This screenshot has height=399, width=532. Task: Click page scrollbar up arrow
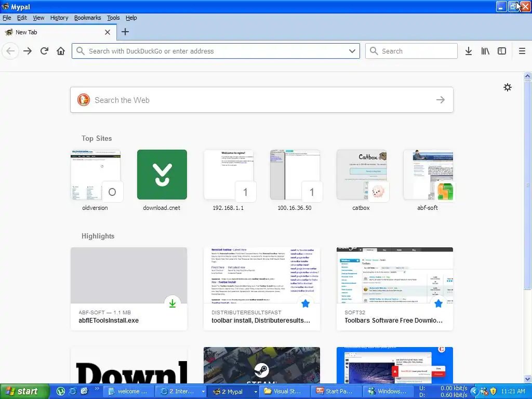pos(527,76)
